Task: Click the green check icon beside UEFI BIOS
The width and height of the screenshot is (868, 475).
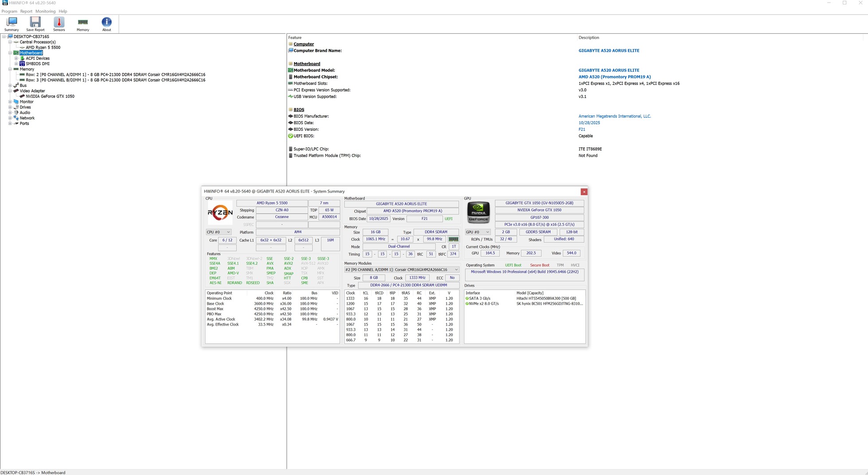Action: click(x=291, y=136)
